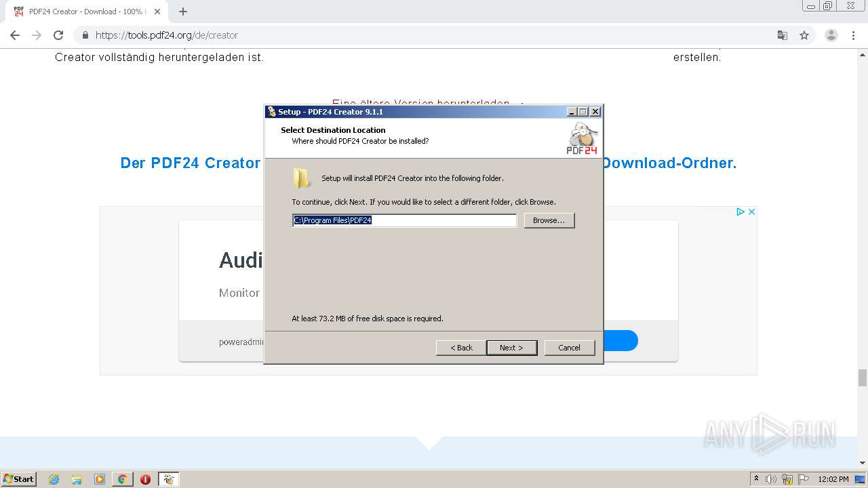Click the blue button in the advertisement
Viewport: 868px width, 488px height.
click(x=620, y=340)
